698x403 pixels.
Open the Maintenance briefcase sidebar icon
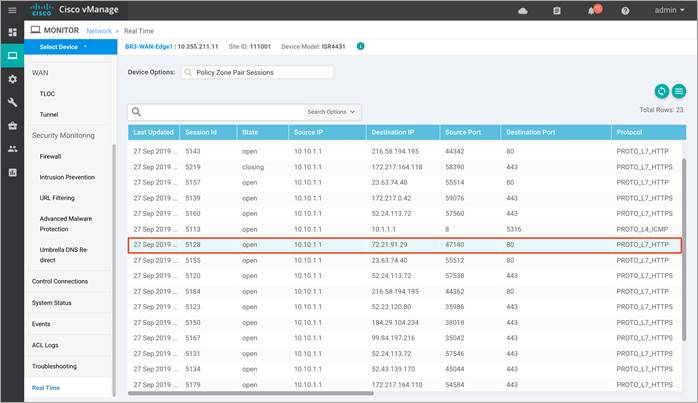coord(12,126)
